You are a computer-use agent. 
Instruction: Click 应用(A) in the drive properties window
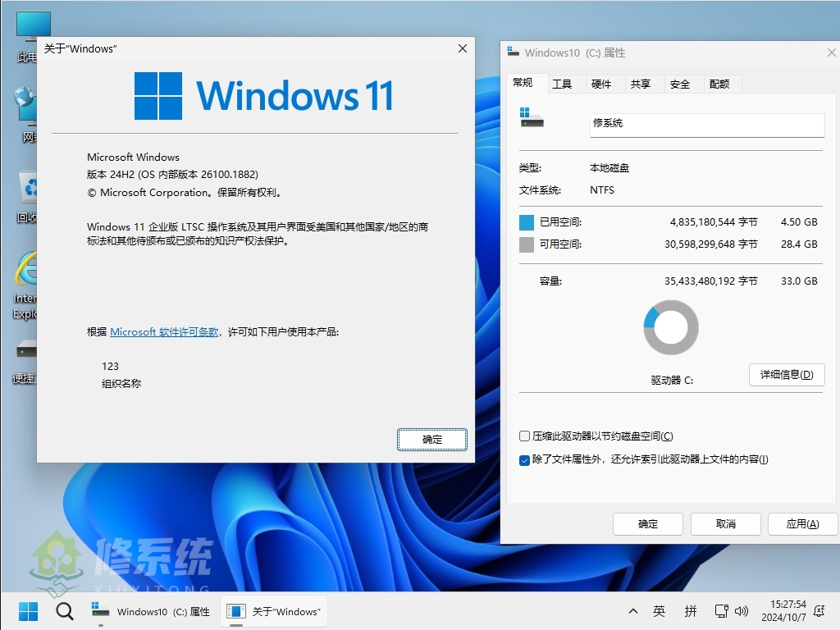(802, 524)
